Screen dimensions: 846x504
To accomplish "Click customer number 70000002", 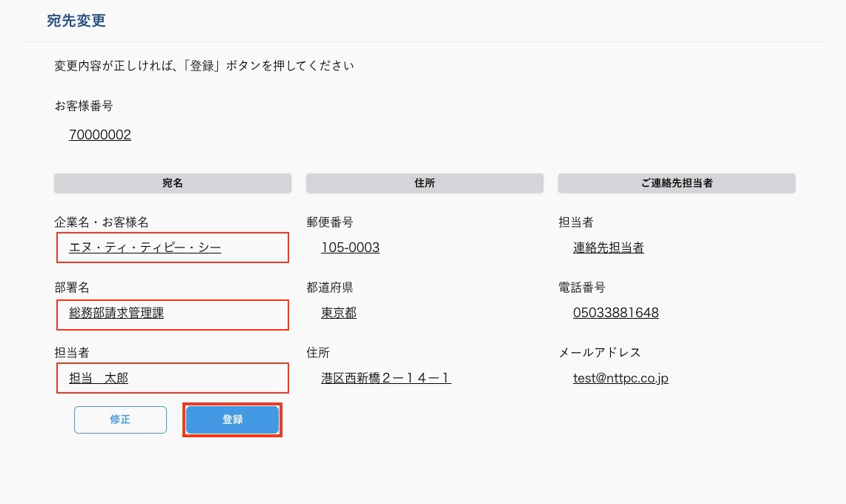I will click(x=100, y=135).
